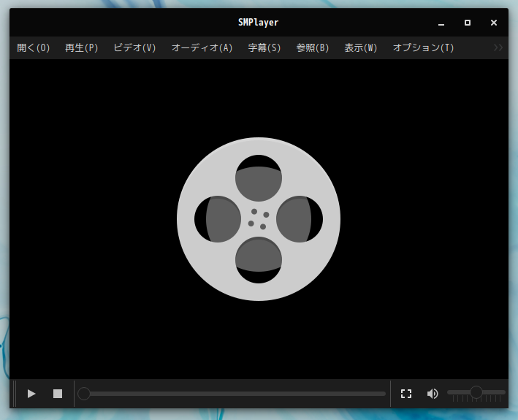Open the ビデオ(V) menu
The image size is (518, 420).
point(134,48)
